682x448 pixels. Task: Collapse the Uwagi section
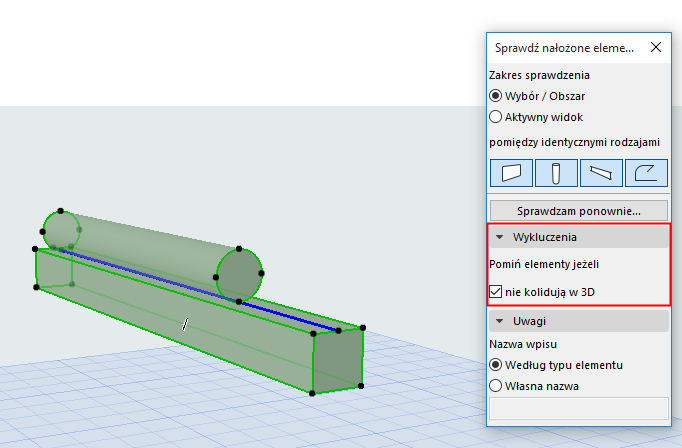[x=499, y=321]
